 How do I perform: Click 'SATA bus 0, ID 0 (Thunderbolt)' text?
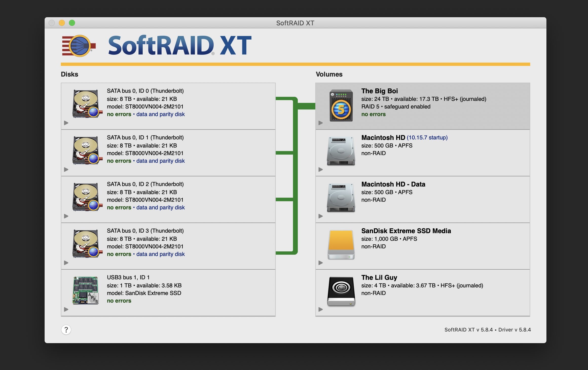pos(145,91)
